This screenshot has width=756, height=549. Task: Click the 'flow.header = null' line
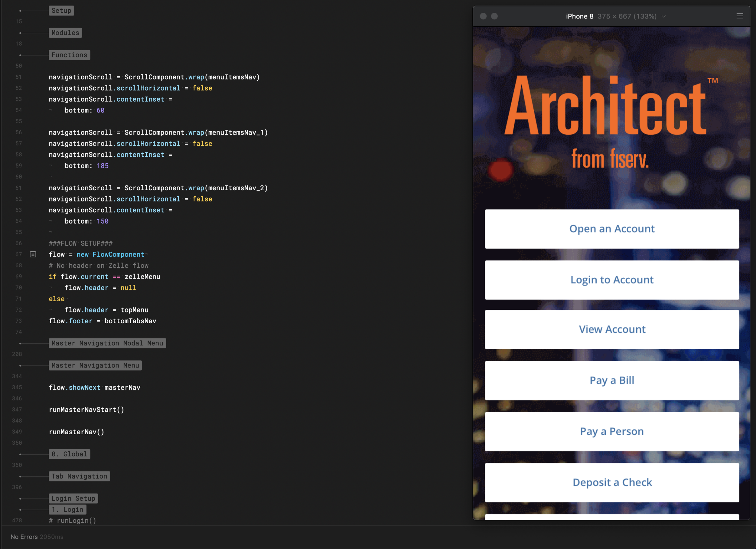[x=100, y=288]
